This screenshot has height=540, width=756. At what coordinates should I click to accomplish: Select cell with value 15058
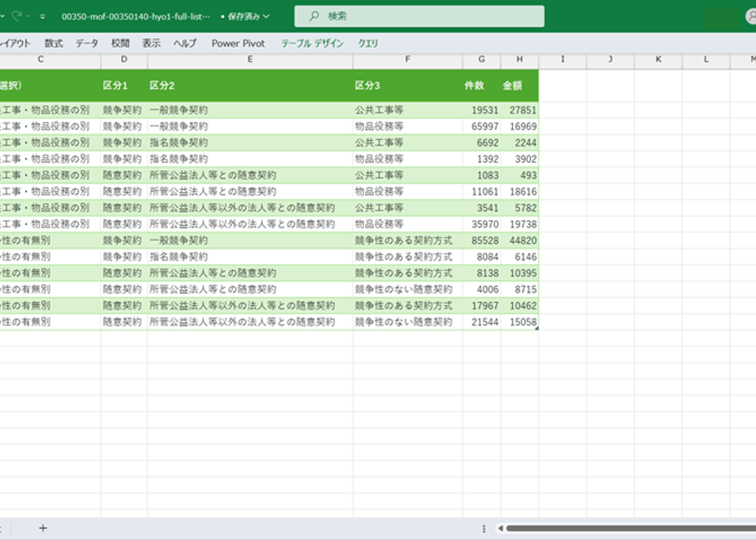(x=520, y=322)
